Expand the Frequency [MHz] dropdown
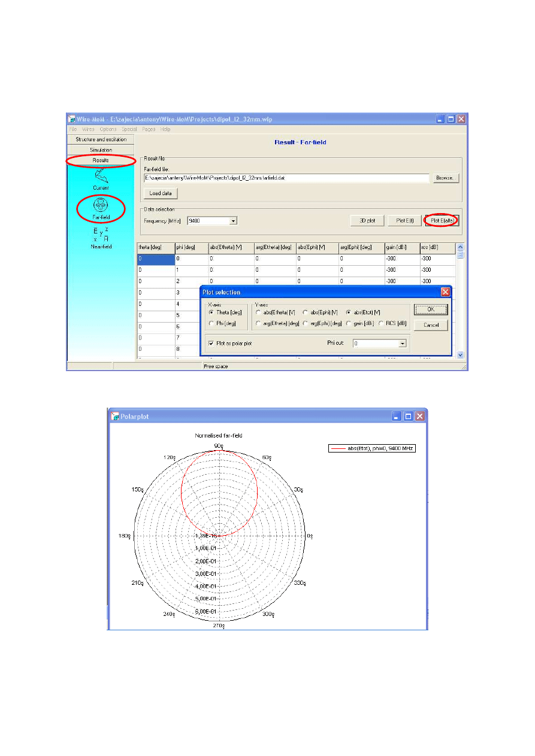 233,221
